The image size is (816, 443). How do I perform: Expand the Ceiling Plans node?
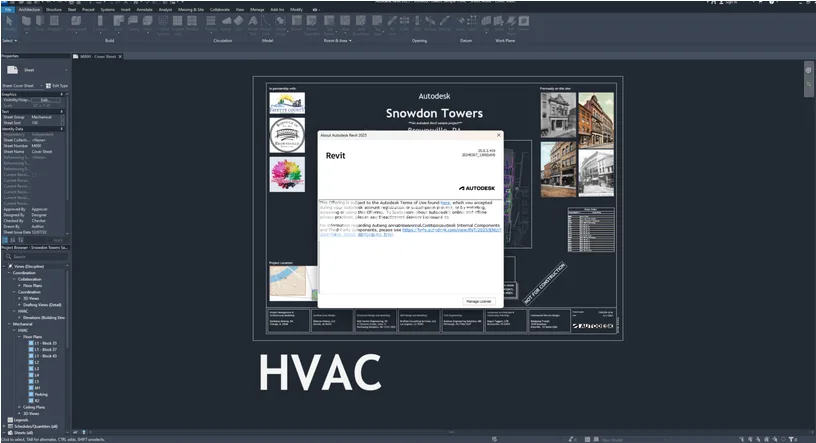(19, 407)
